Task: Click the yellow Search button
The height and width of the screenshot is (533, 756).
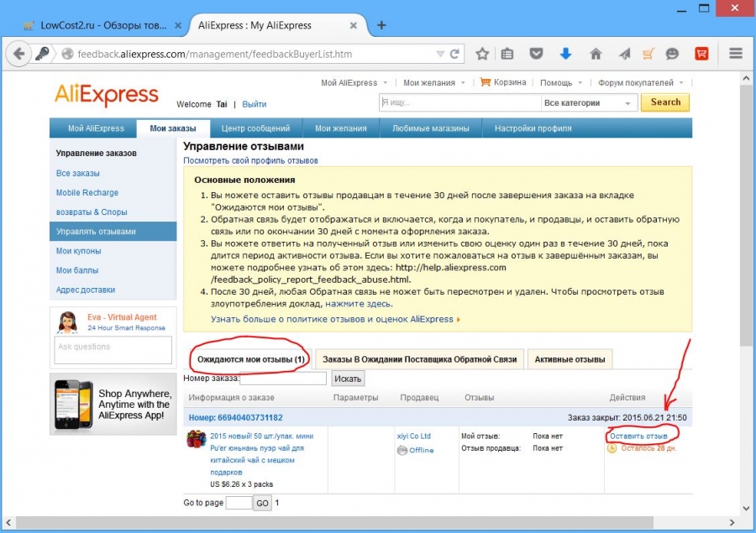Action: [x=665, y=102]
